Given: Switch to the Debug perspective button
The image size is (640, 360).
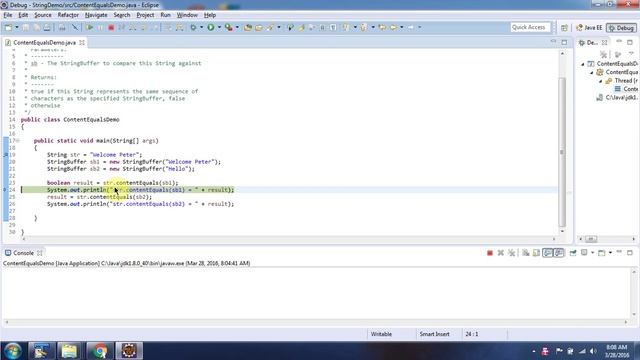Looking at the screenshot, I should click(x=621, y=28).
